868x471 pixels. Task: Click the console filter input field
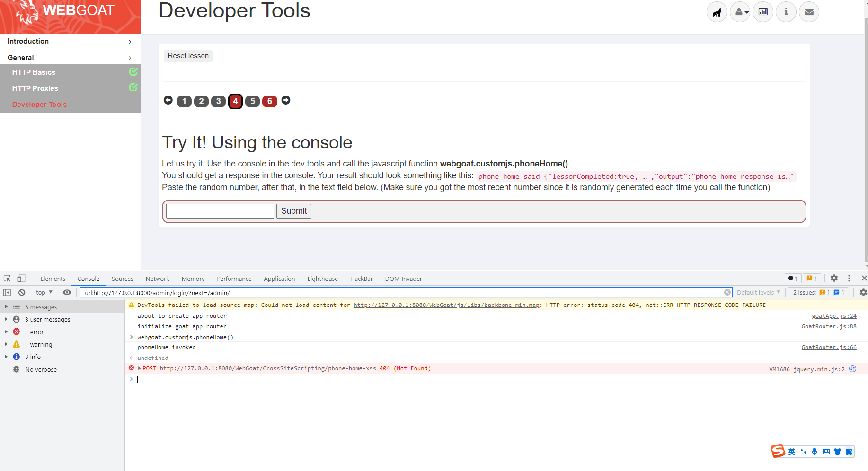(x=406, y=292)
